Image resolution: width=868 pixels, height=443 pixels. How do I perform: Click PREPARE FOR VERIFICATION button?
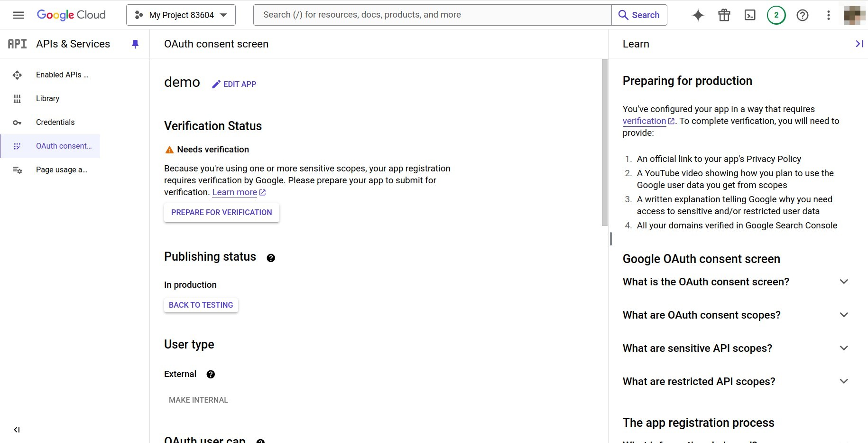click(x=221, y=212)
